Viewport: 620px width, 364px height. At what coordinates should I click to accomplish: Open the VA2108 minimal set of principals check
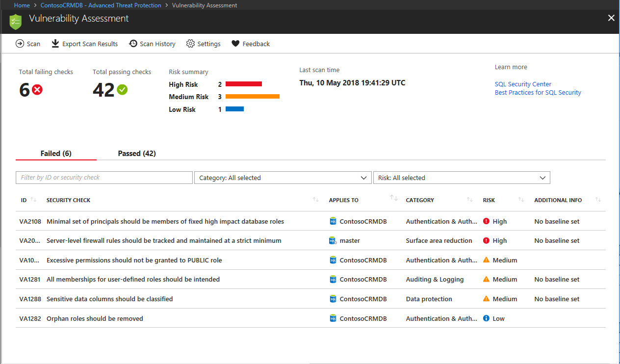pyautogui.click(x=165, y=222)
